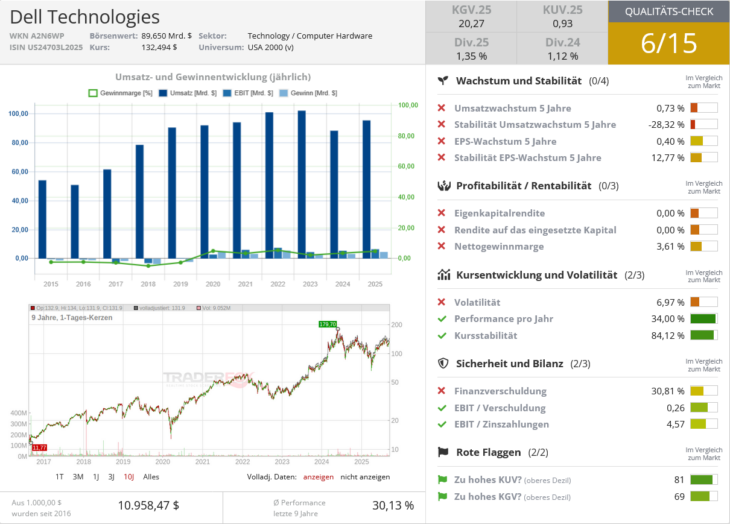Show the Alles chart range
The height and width of the screenshot is (524, 730).
point(151,477)
